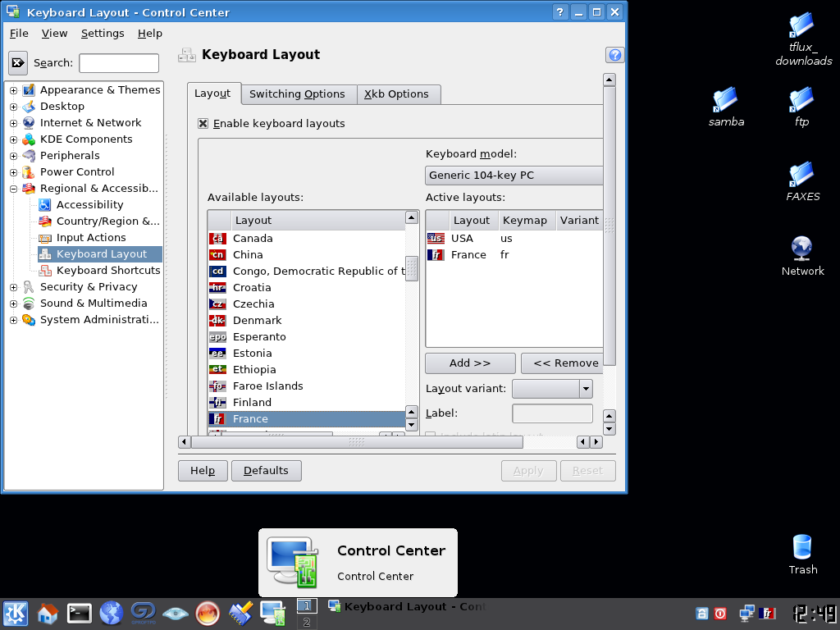
Task: Click the Add >> button
Action: tap(470, 363)
